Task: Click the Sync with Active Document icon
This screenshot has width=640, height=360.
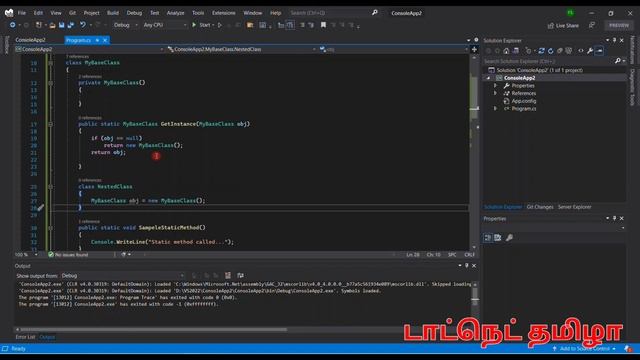Action: click(541, 51)
